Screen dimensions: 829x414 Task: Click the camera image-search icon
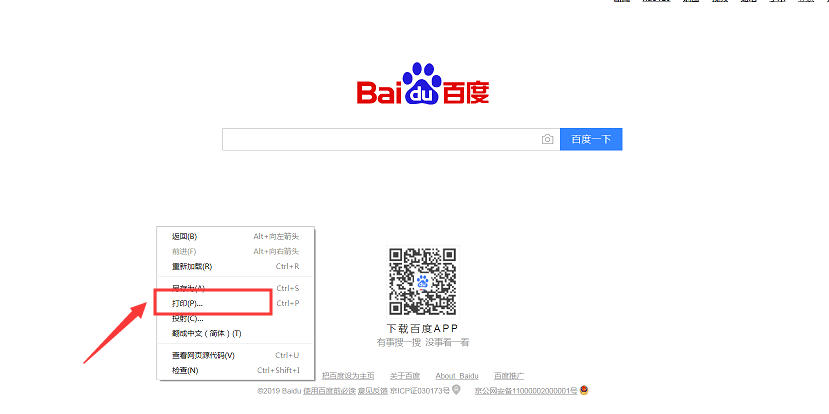tap(547, 140)
